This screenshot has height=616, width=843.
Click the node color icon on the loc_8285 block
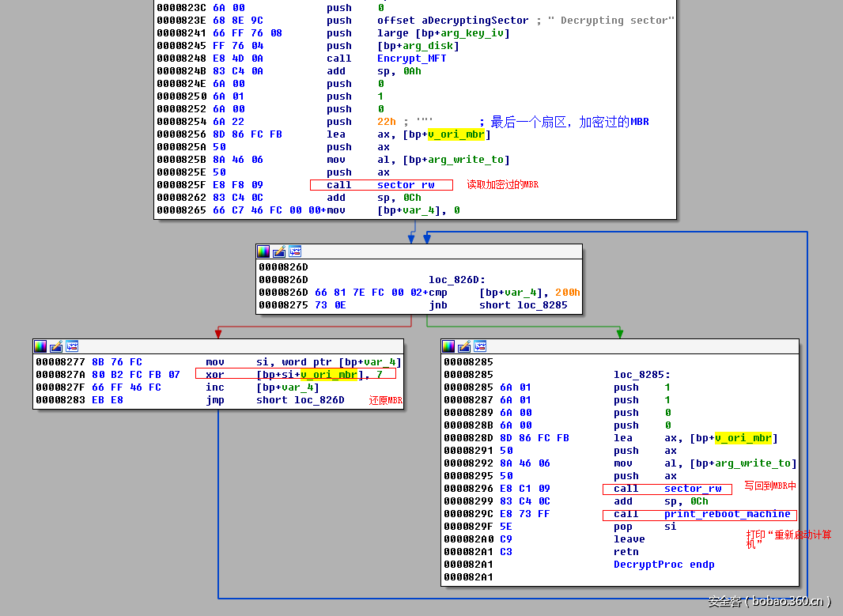448,346
